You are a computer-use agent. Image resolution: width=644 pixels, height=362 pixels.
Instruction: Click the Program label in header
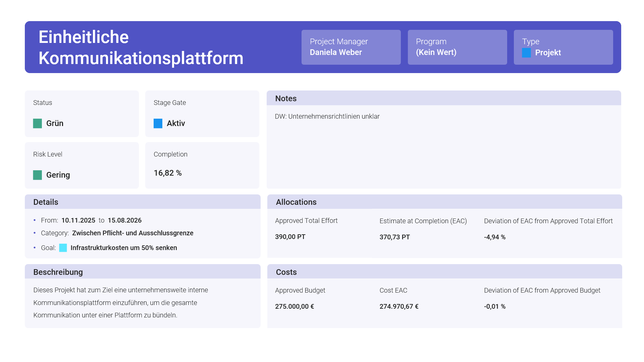[x=431, y=42]
